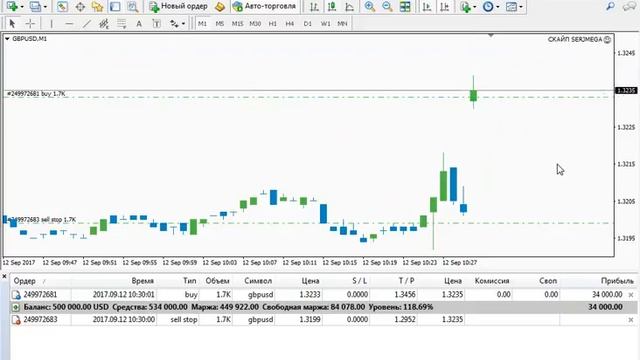Open the Strategy Tester magnifier icon

click(x=132, y=7)
